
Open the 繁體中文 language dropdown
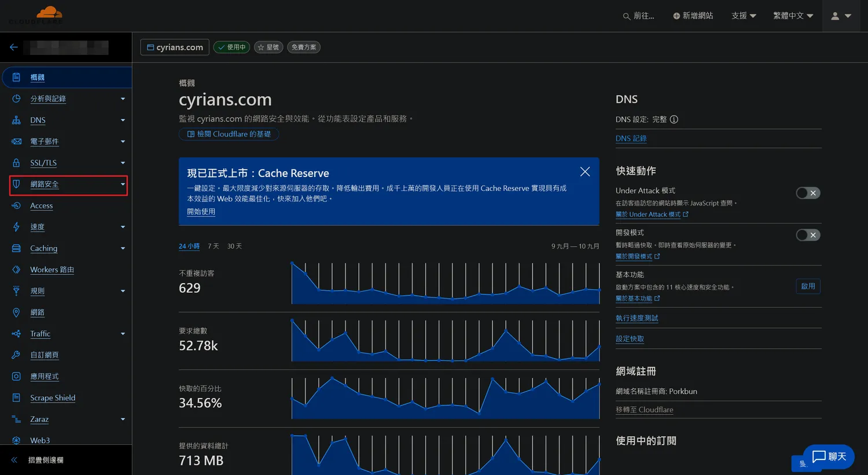(x=793, y=16)
